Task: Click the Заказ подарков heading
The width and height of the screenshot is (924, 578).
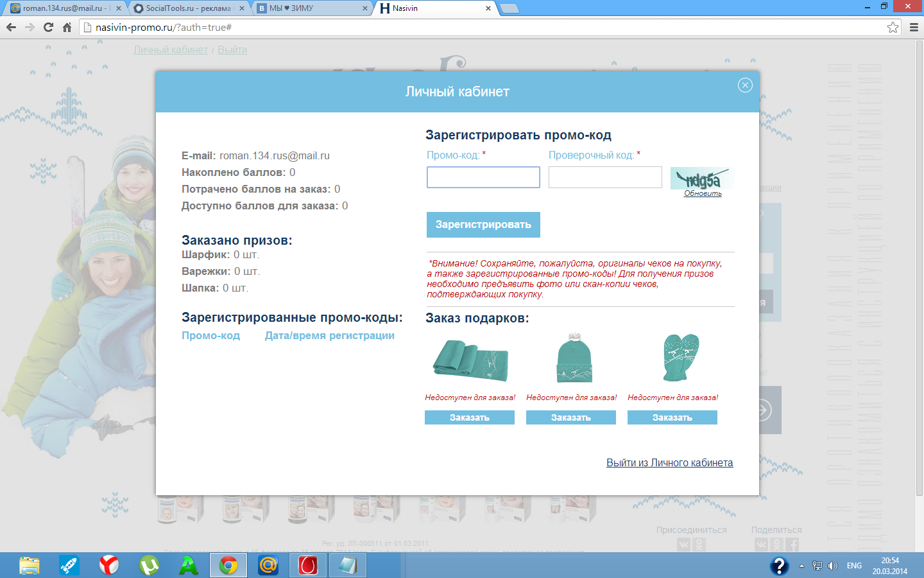Action: [477, 319]
